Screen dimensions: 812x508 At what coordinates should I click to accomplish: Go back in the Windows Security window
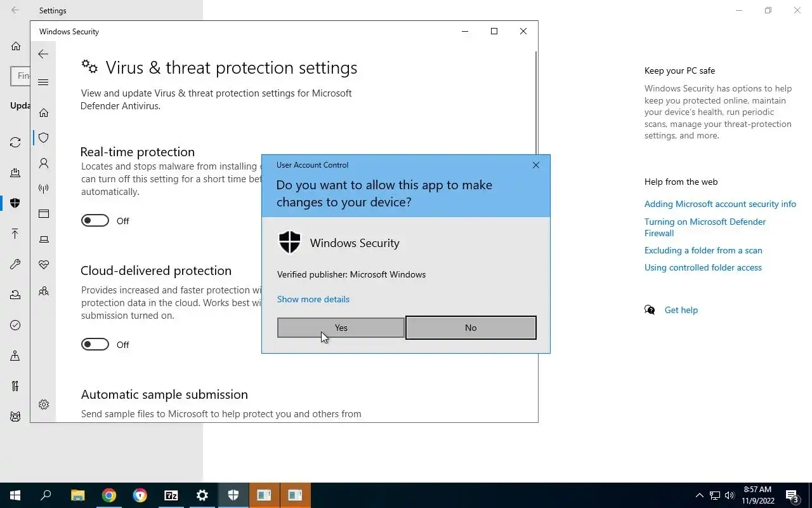pyautogui.click(x=43, y=54)
